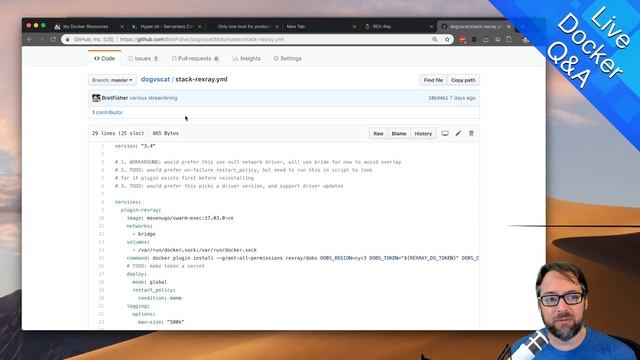
Task: View the Raw file
Action: [378, 133]
